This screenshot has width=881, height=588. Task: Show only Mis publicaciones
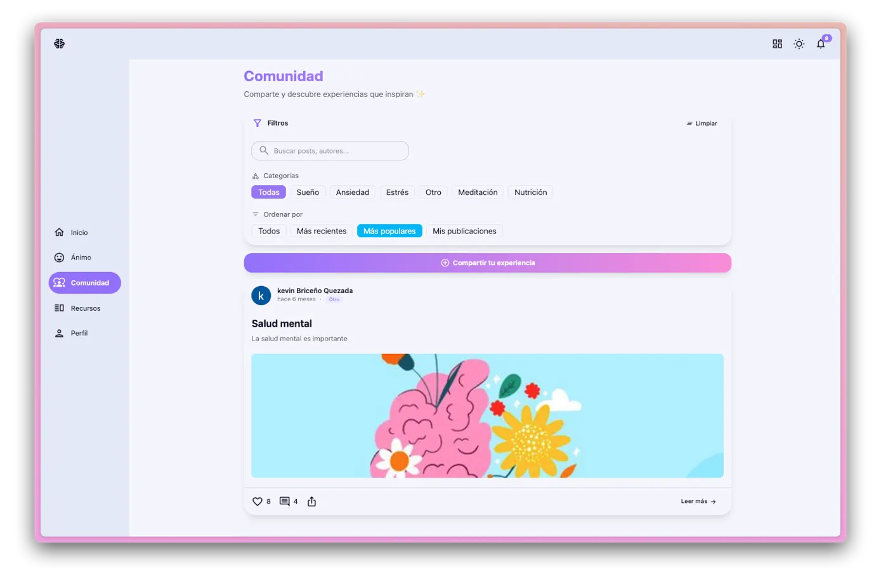[464, 232]
